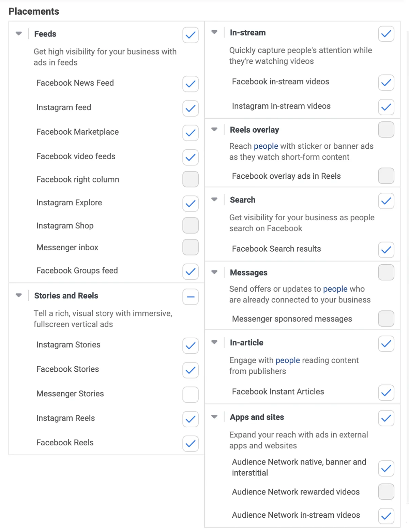Enable Facebook right column placement
This screenshot has width=409, height=532.
click(x=190, y=179)
